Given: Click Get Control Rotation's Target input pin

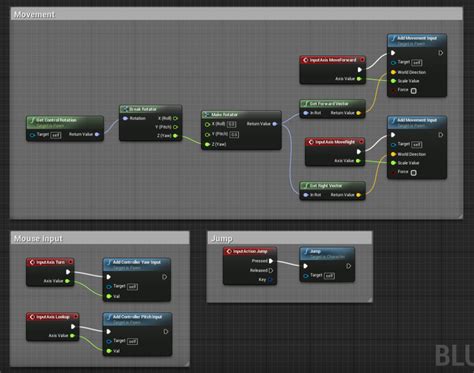Looking at the screenshot, I should pyautogui.click(x=32, y=135).
